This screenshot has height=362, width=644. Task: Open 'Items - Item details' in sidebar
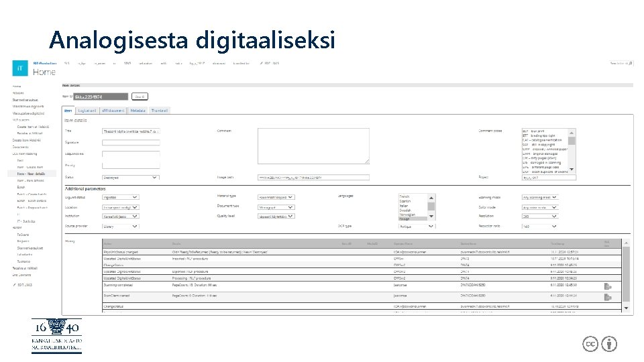click(x=31, y=174)
